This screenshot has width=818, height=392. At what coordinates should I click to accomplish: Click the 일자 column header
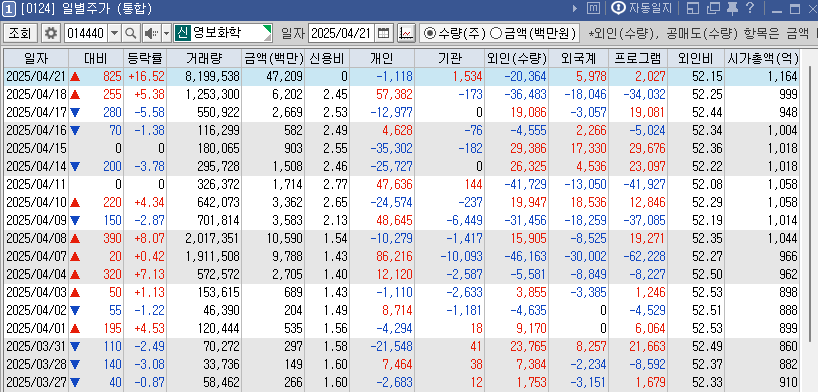36,58
